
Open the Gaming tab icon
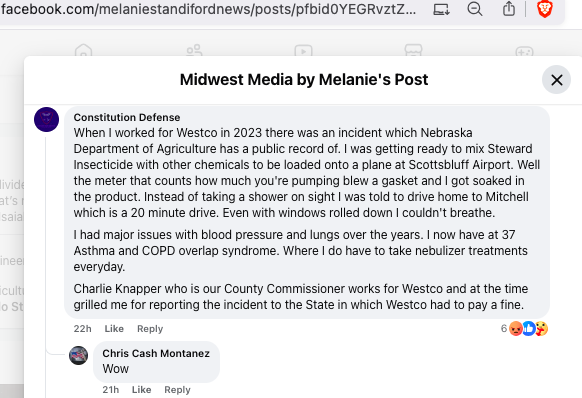coord(524,52)
